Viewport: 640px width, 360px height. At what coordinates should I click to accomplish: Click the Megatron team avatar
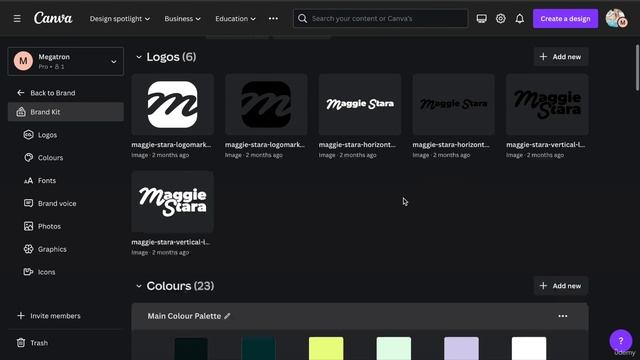tap(23, 61)
